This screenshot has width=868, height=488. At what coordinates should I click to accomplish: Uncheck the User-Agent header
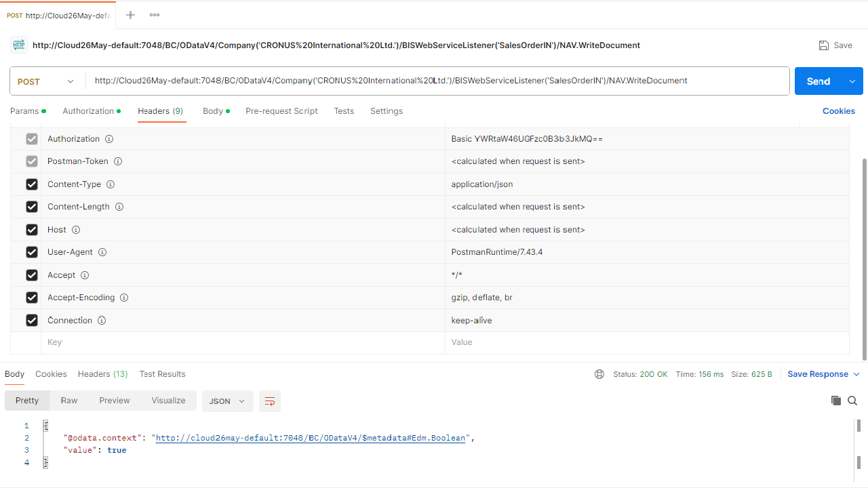[x=32, y=252]
